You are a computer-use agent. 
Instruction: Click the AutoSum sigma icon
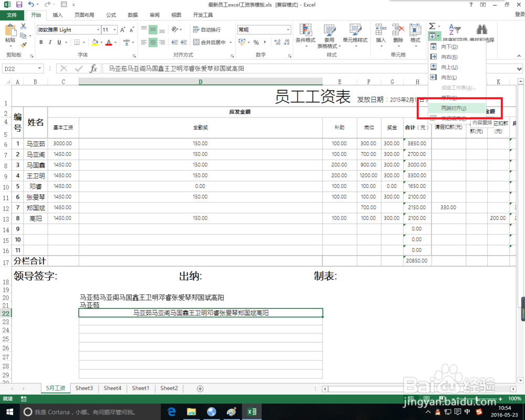pos(432,26)
